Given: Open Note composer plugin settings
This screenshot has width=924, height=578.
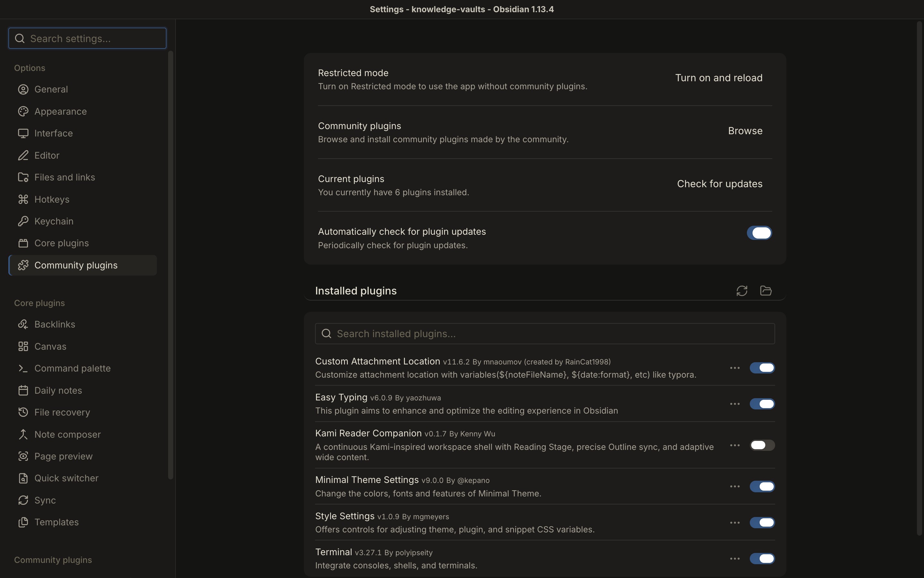Looking at the screenshot, I should coord(83,434).
